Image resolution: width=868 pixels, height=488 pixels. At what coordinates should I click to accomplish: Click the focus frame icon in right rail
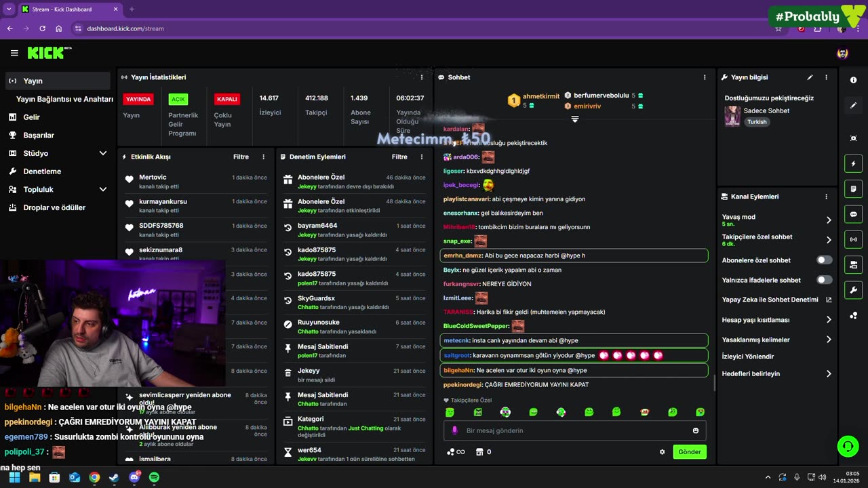[x=853, y=138]
